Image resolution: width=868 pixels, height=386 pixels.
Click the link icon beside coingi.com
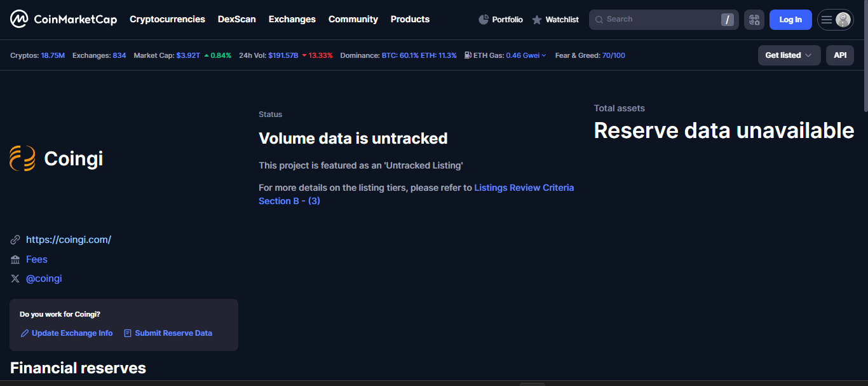click(x=15, y=240)
